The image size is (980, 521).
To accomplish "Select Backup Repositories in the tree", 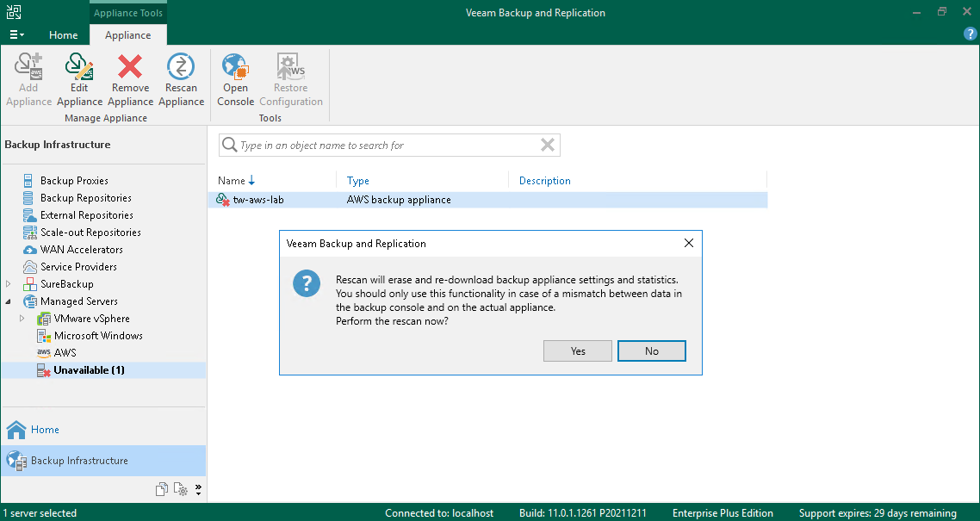I will tap(86, 198).
